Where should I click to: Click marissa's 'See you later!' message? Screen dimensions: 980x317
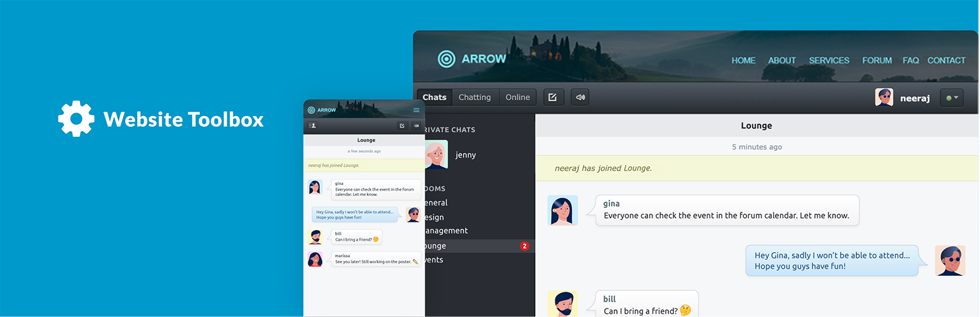coord(376,259)
